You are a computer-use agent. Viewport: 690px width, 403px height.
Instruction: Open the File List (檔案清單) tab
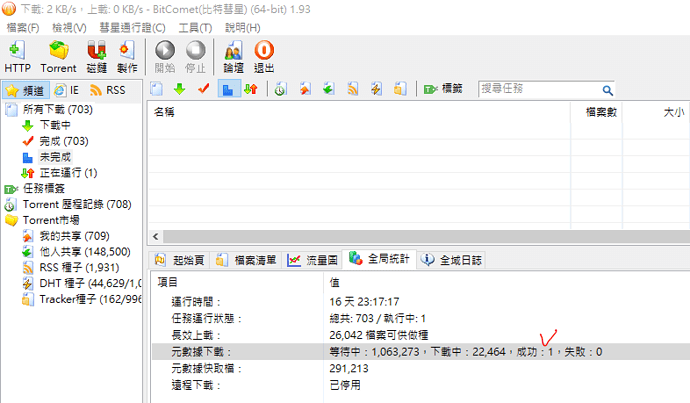(246, 260)
